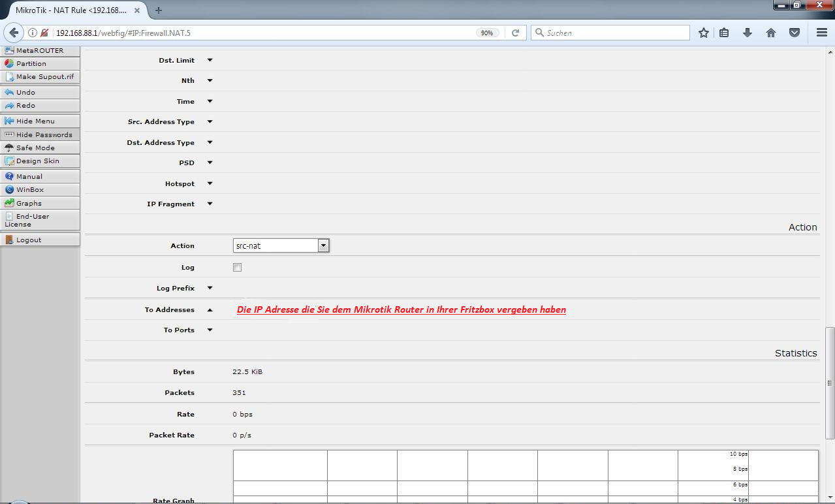
Task: Reload the page with the refresh icon
Action: (x=515, y=33)
